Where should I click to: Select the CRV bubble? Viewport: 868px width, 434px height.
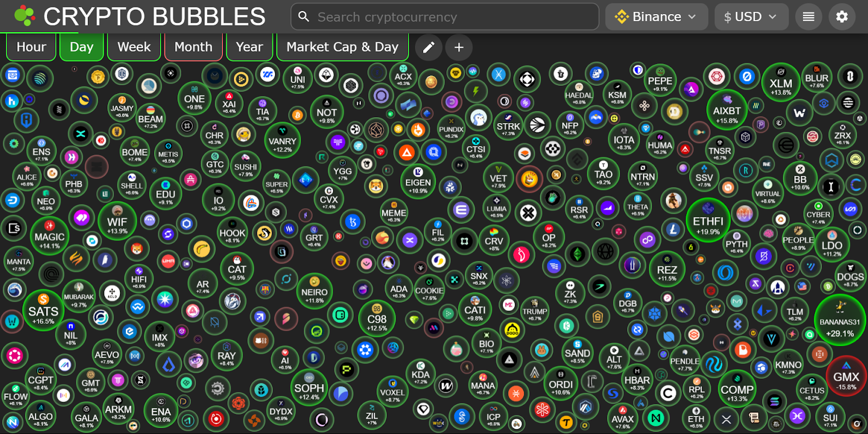[494, 240]
